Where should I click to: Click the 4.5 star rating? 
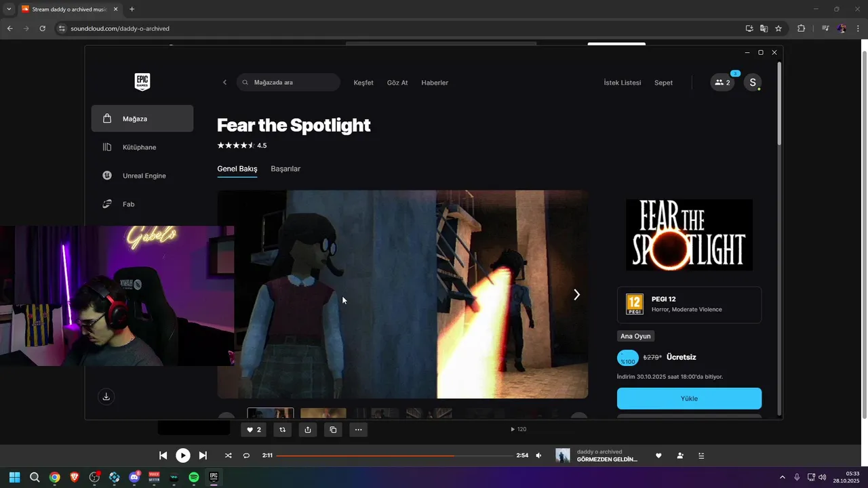[242, 146]
